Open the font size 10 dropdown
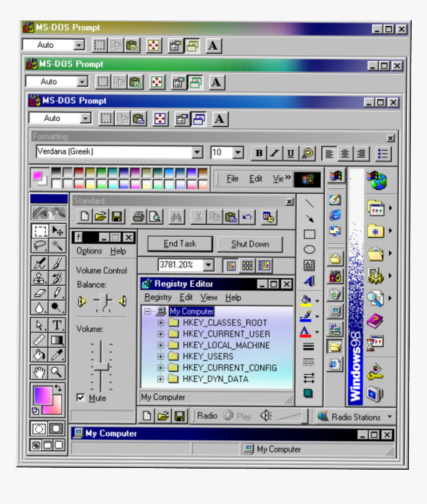Viewport: 427px width, 504px height. pyautogui.click(x=238, y=153)
